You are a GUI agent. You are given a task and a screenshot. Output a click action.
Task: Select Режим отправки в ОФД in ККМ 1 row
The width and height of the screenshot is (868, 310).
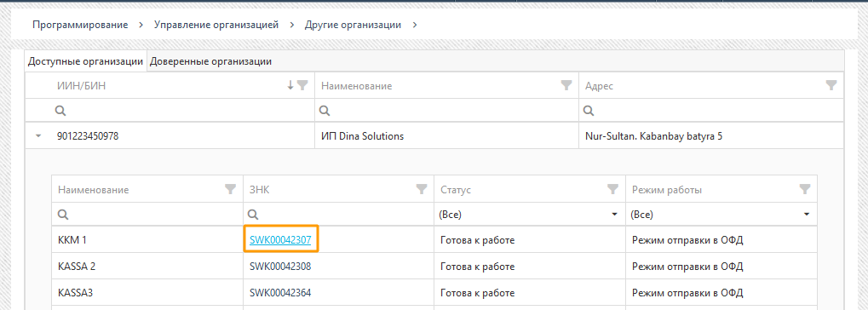pyautogui.click(x=687, y=240)
